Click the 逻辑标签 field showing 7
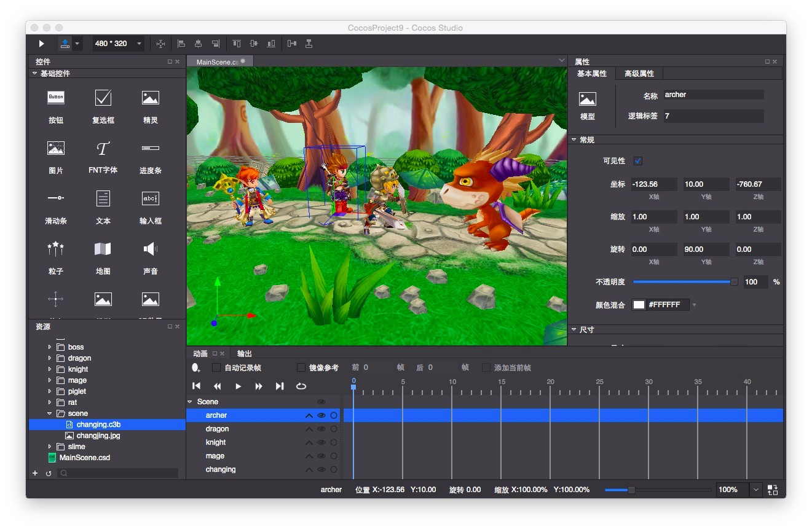Viewport: 812px width, 529px height. click(x=713, y=116)
